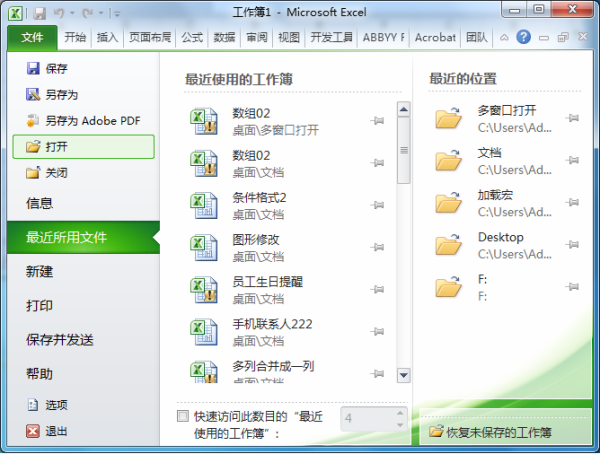Image resolution: width=600 pixels, height=454 pixels.
Task: Open Customize Quick Access Toolbar dropdown
Action: click(x=116, y=14)
